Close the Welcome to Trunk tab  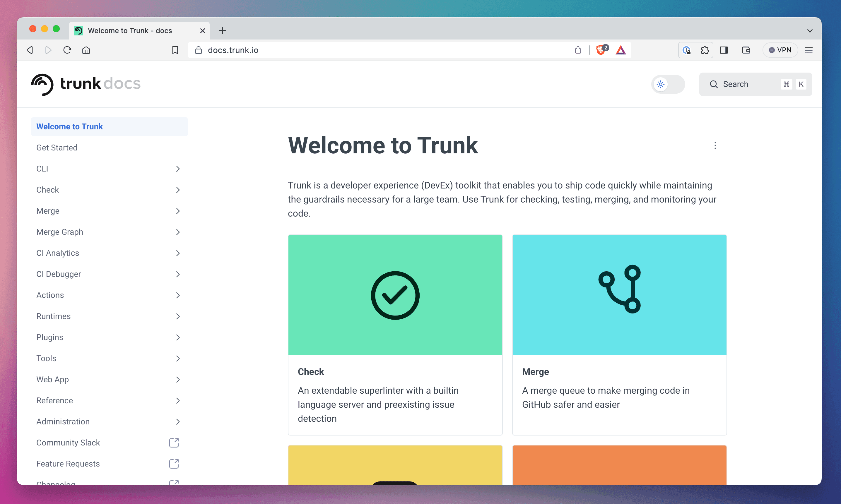(203, 30)
